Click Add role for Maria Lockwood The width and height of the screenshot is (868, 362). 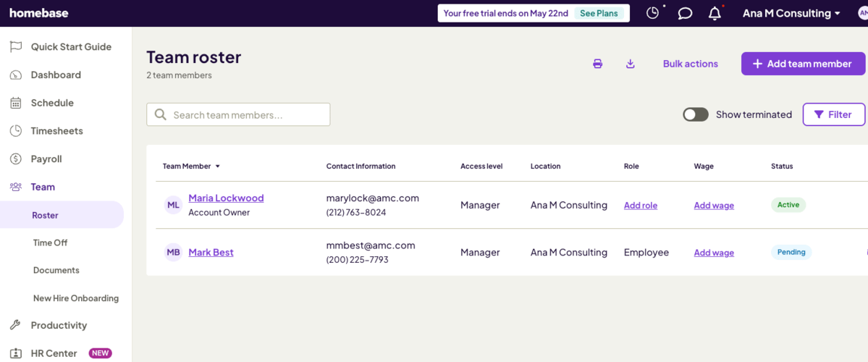tap(641, 206)
